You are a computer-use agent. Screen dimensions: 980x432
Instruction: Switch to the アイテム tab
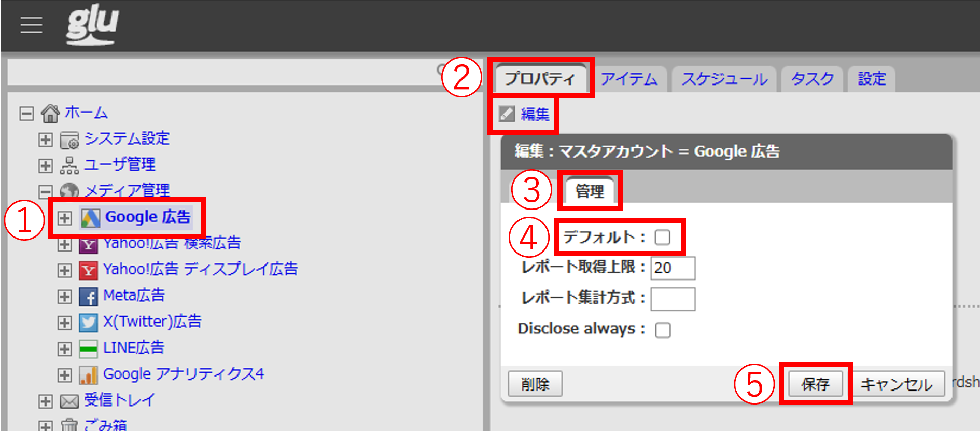tap(629, 79)
